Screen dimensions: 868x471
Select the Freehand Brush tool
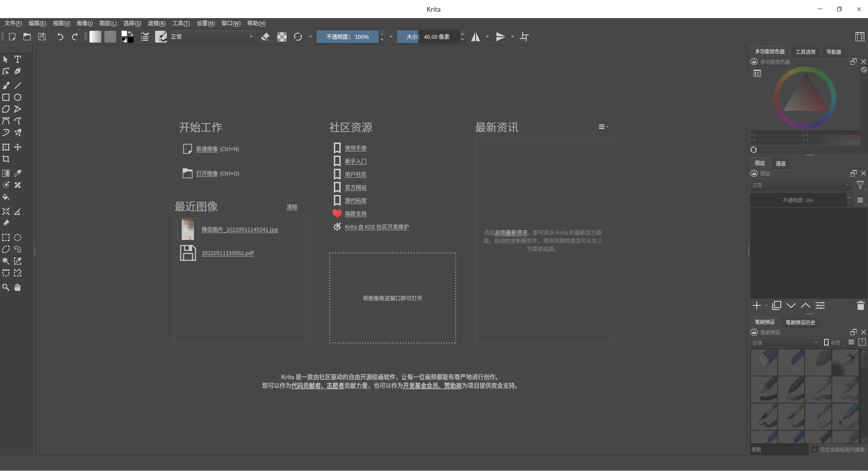pyautogui.click(x=6, y=85)
